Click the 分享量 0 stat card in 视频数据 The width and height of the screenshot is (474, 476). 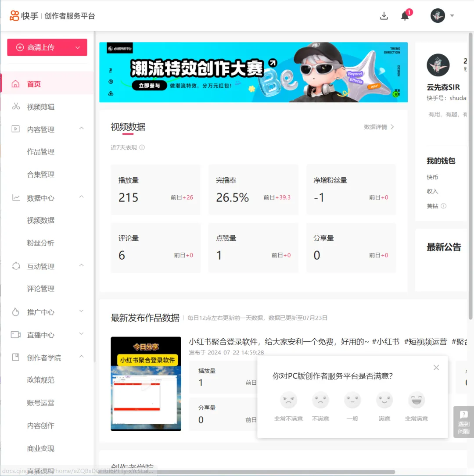[x=351, y=248]
